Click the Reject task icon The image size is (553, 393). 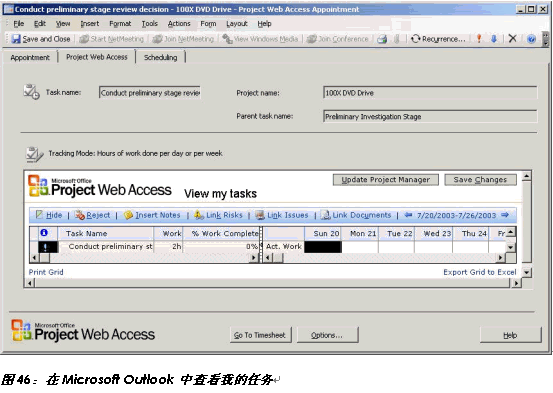pyautogui.click(x=80, y=215)
